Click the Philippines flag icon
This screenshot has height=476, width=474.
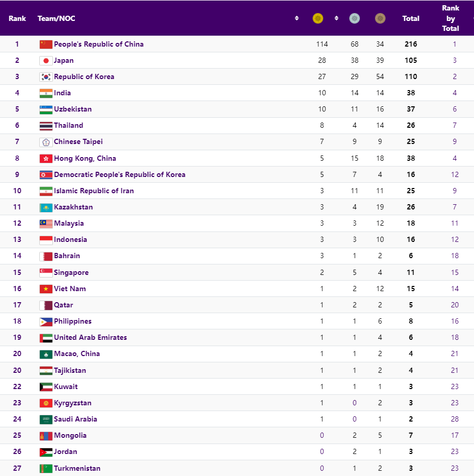46,322
